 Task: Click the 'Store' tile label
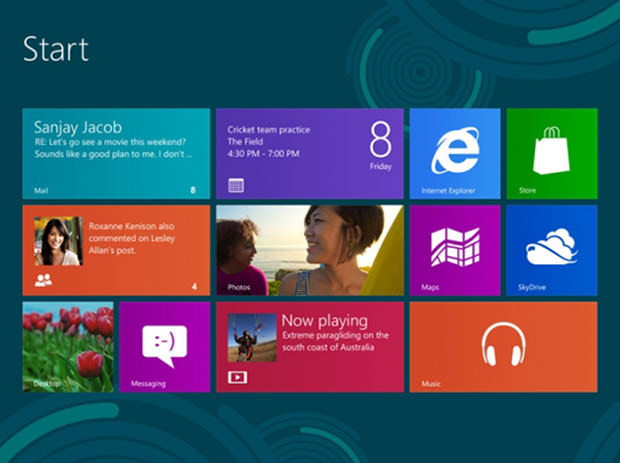pyautogui.click(x=527, y=191)
